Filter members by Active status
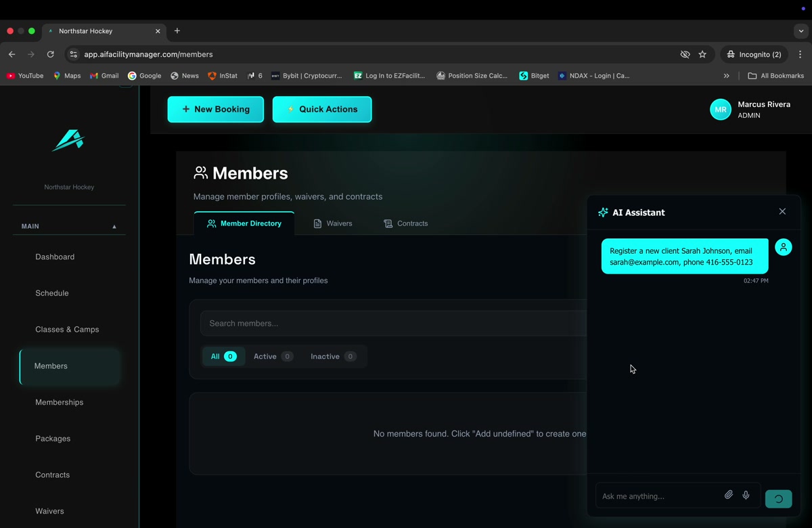The image size is (812, 528). coord(273,357)
